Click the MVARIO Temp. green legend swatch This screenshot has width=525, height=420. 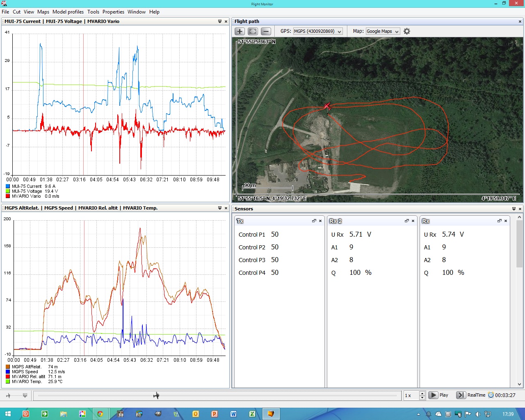click(x=8, y=381)
